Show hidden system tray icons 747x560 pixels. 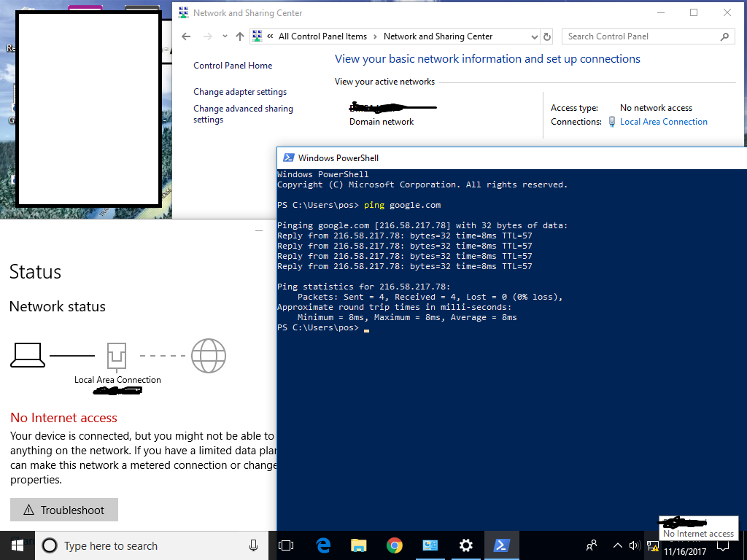(x=617, y=545)
